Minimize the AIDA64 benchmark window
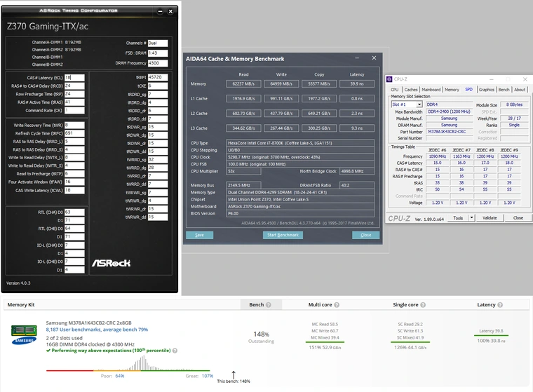The height and width of the screenshot is (392, 533). coord(357,58)
